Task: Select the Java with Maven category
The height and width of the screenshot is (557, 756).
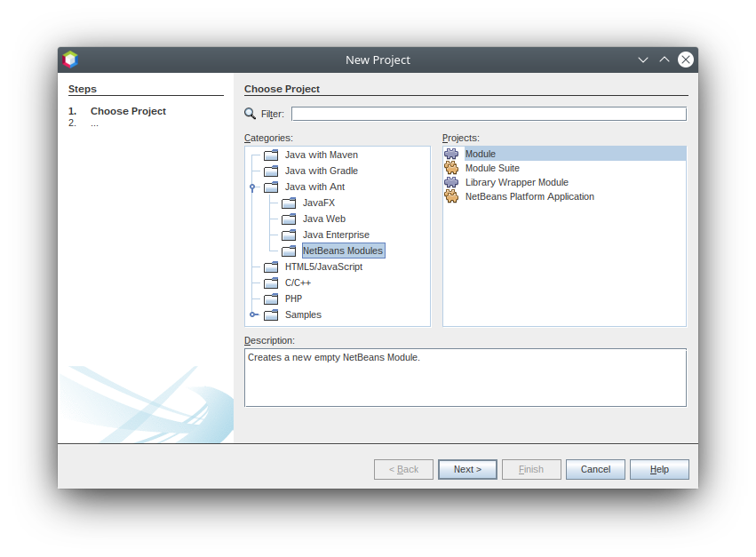Action: click(321, 155)
